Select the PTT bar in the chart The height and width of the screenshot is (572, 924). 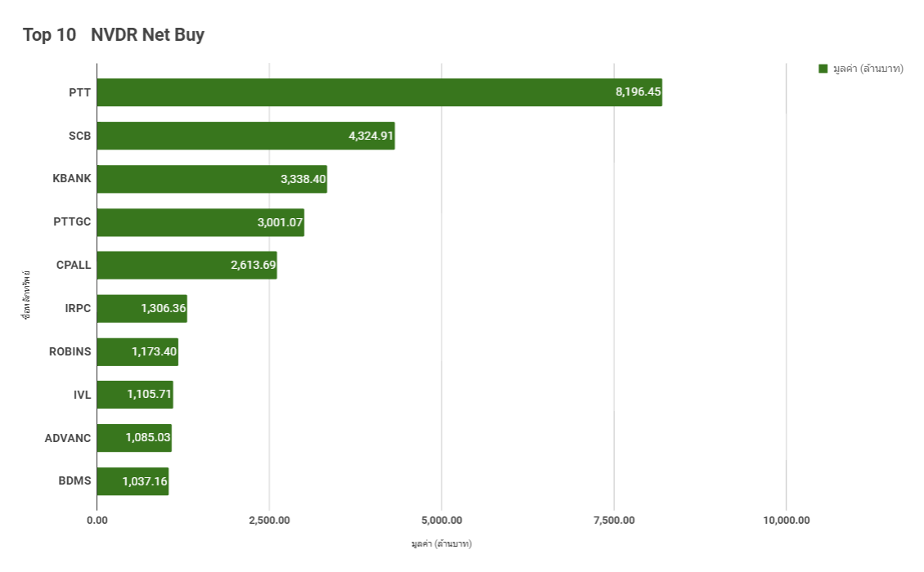click(x=379, y=92)
